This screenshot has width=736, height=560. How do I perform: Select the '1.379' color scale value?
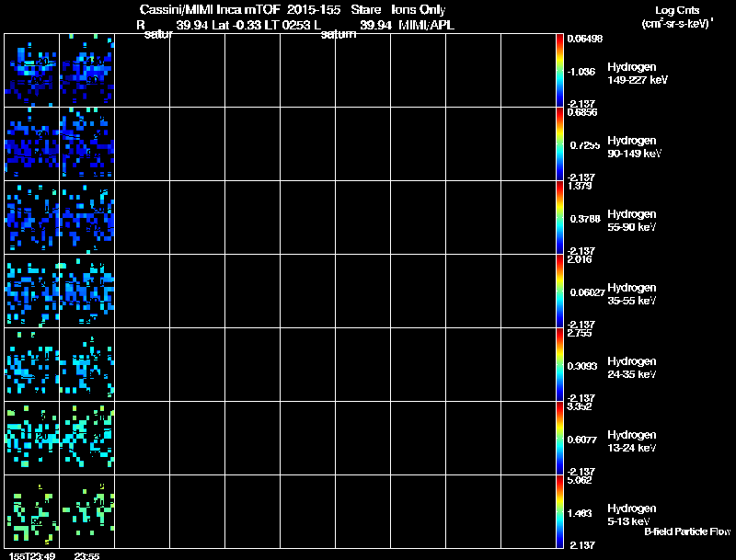click(x=580, y=186)
